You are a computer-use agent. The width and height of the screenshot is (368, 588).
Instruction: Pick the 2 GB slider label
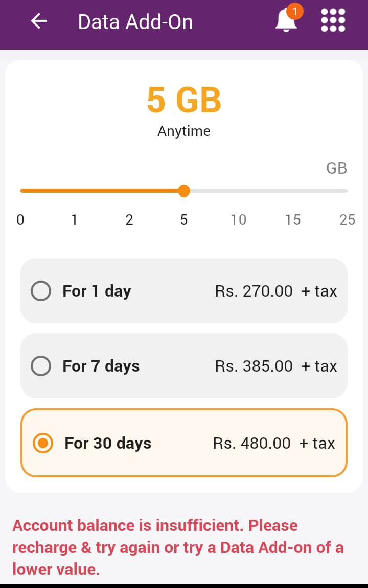(x=129, y=219)
